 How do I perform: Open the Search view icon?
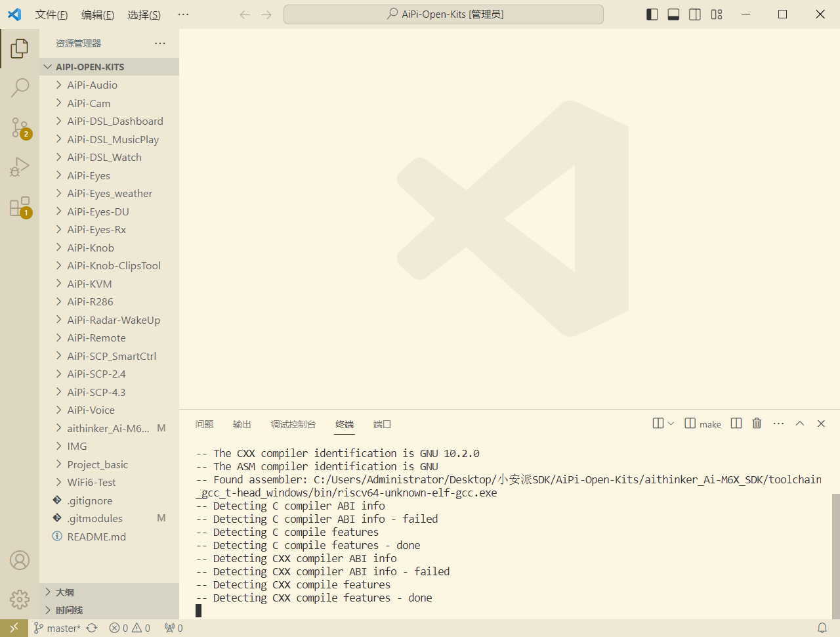pos(20,87)
